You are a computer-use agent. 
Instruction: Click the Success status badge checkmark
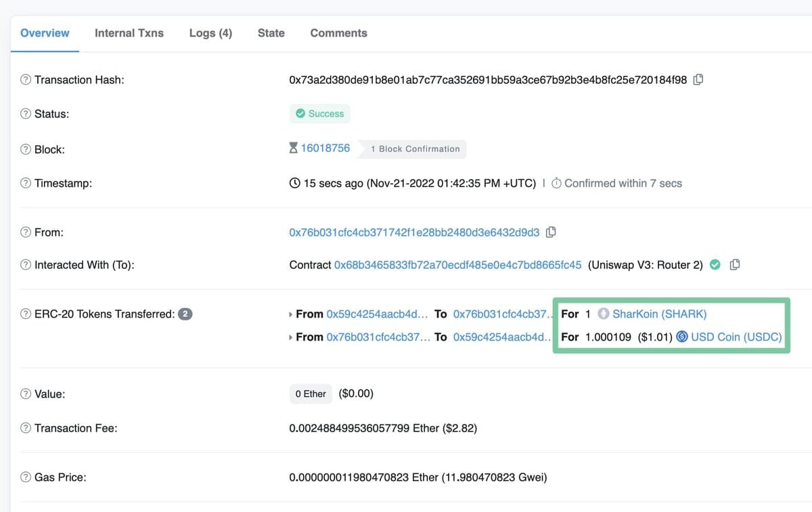(300, 114)
